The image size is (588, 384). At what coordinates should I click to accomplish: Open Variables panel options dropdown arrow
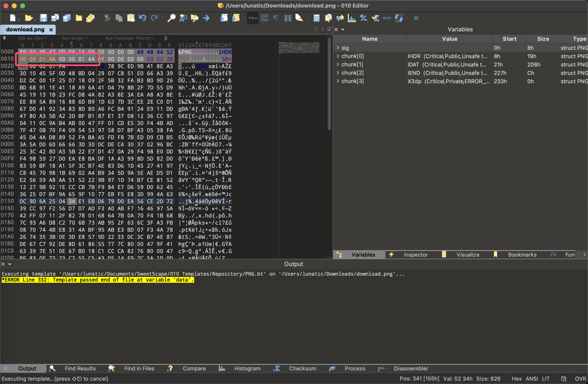343,30
